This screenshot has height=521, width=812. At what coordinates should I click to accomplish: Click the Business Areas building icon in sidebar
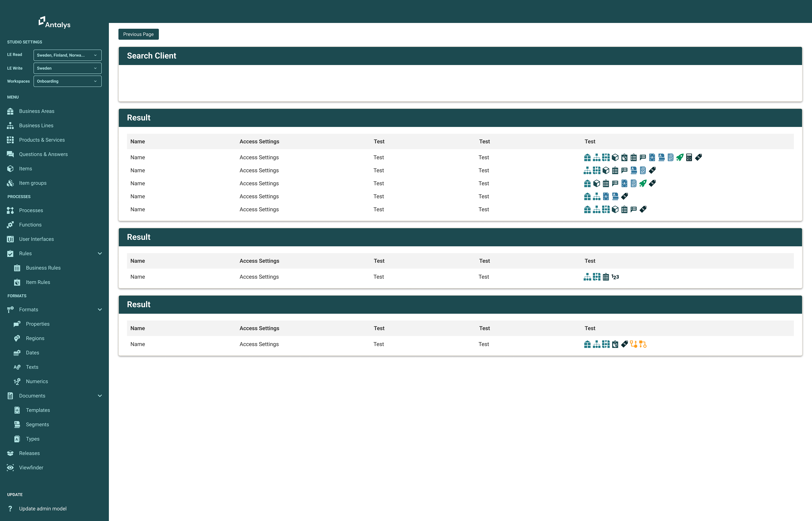[10, 111]
